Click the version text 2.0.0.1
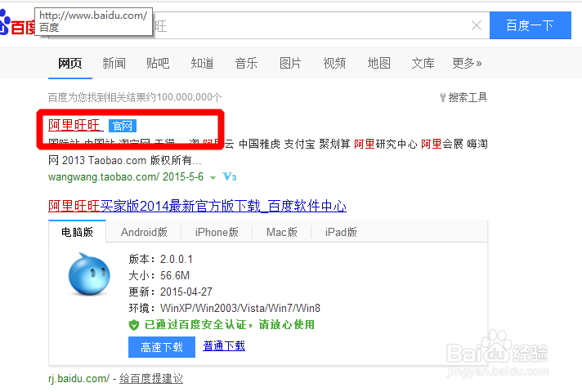Screen dimensions: 582x392 point(177,259)
